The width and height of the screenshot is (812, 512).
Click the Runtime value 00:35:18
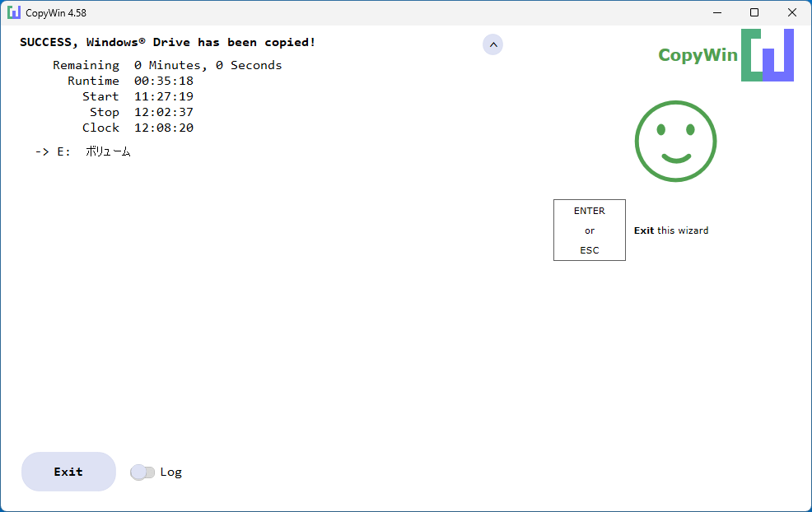[164, 81]
